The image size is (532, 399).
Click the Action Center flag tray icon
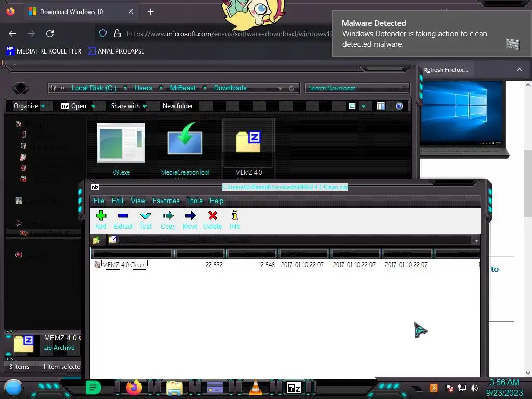tap(449, 388)
